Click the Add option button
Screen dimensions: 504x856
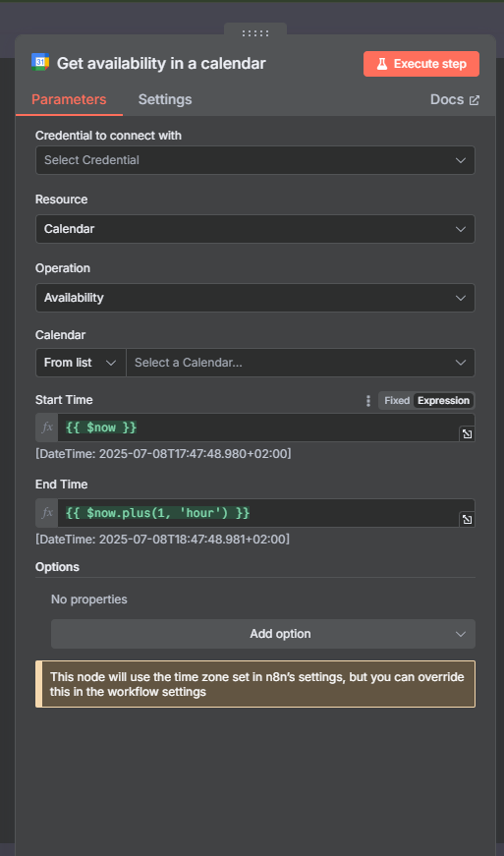point(263,634)
